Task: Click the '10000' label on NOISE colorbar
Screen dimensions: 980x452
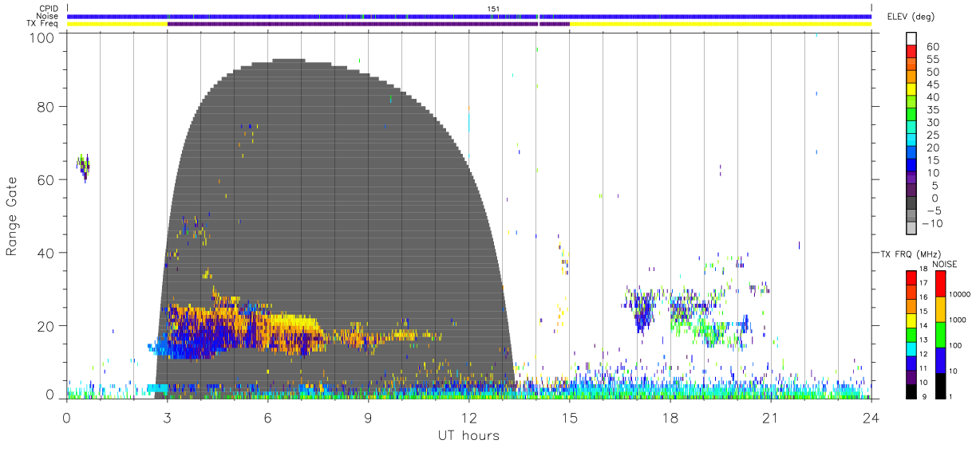Action: [x=961, y=295]
